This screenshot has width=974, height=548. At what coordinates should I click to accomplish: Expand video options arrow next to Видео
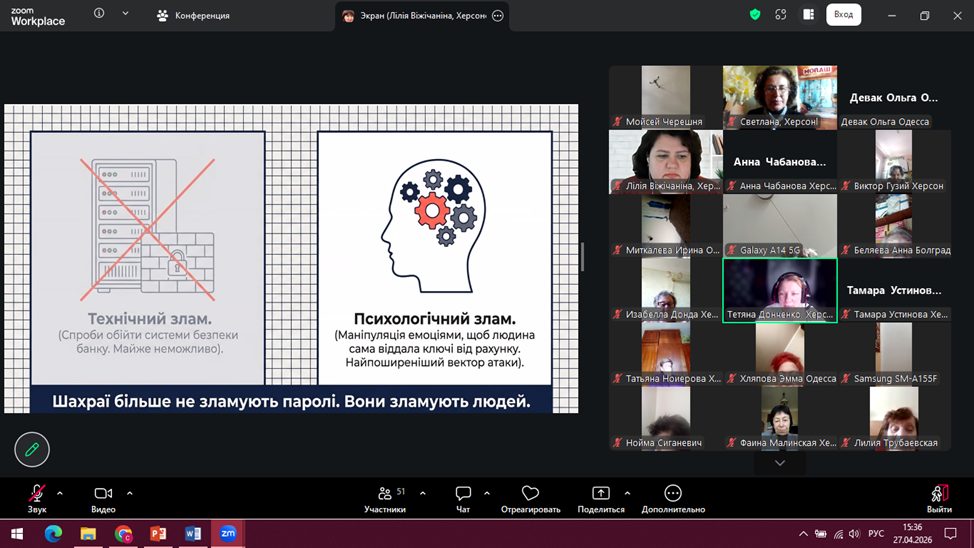(129, 493)
